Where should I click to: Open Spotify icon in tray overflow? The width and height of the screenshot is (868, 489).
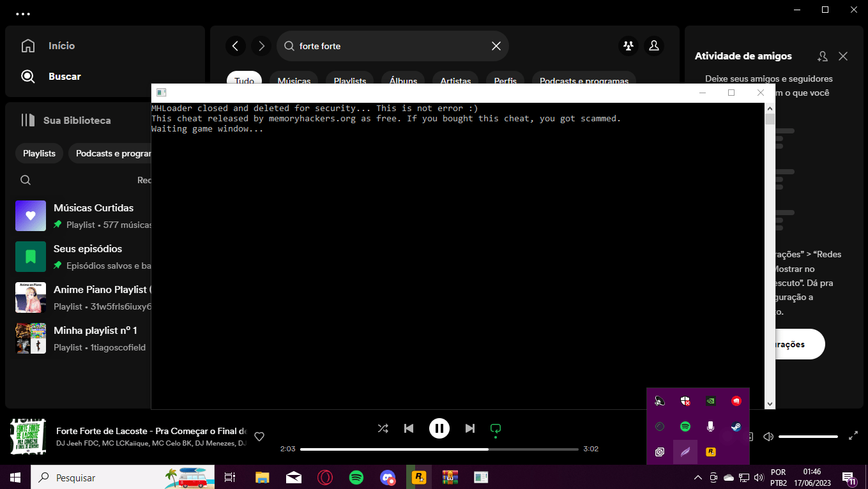[685, 426]
